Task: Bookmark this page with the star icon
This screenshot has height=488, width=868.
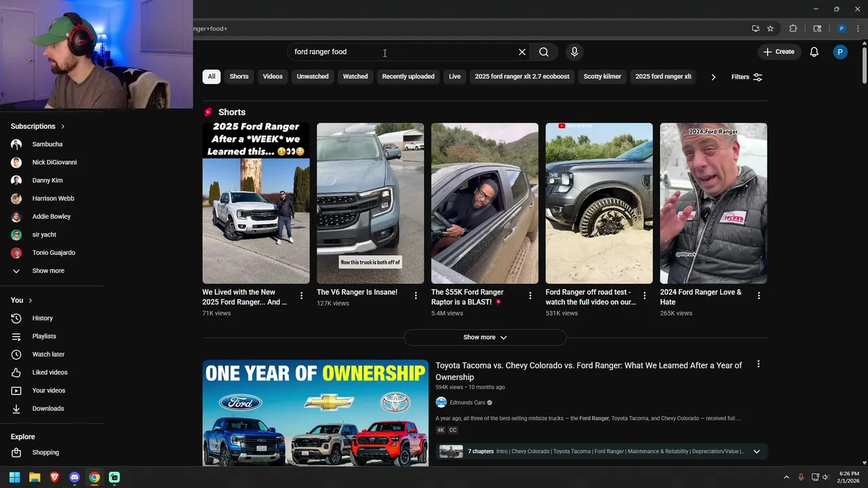Action: pos(770,28)
